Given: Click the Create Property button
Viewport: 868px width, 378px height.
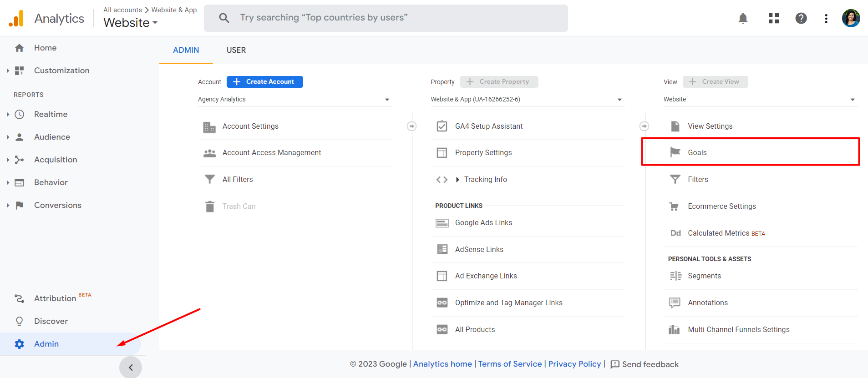Looking at the screenshot, I should pos(499,82).
